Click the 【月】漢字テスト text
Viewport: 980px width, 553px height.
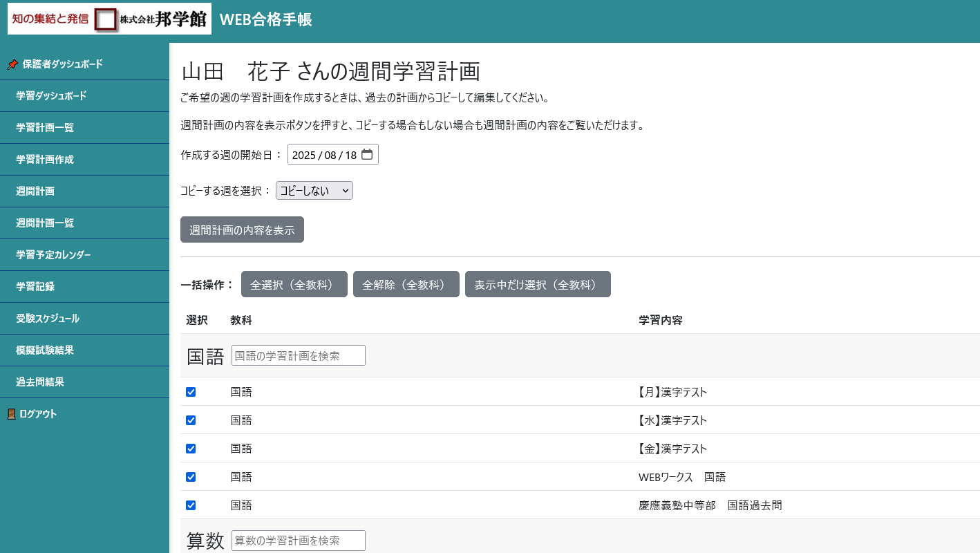pos(673,392)
